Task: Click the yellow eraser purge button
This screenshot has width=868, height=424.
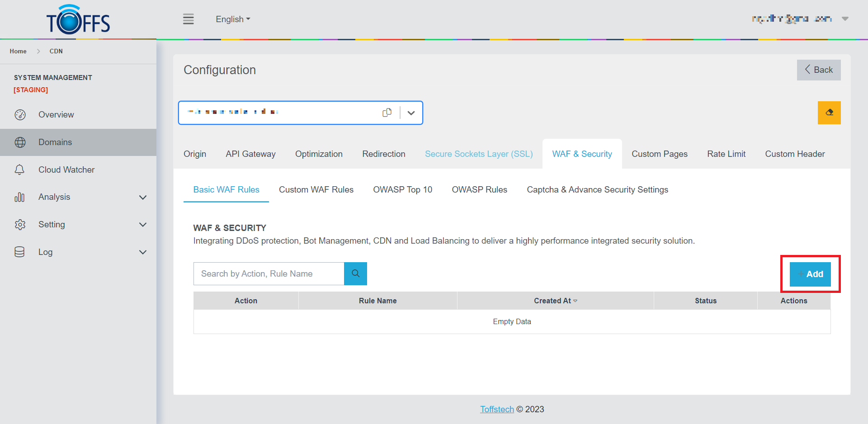Action: tap(829, 113)
